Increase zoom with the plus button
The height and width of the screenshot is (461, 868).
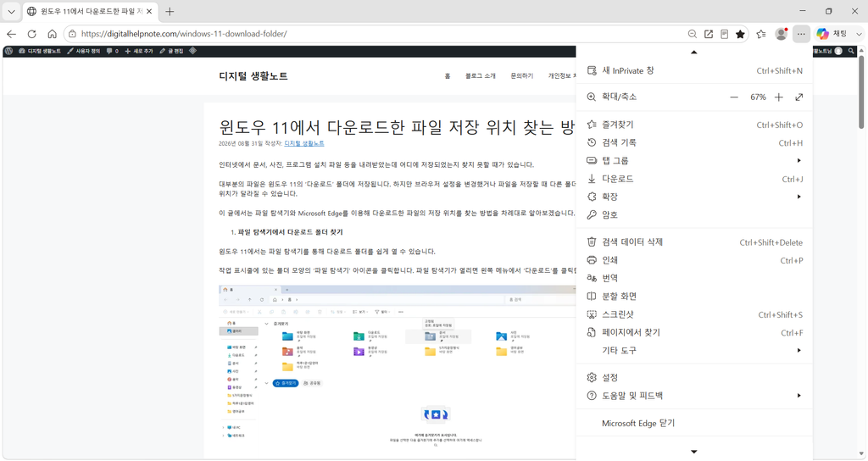pyautogui.click(x=779, y=97)
